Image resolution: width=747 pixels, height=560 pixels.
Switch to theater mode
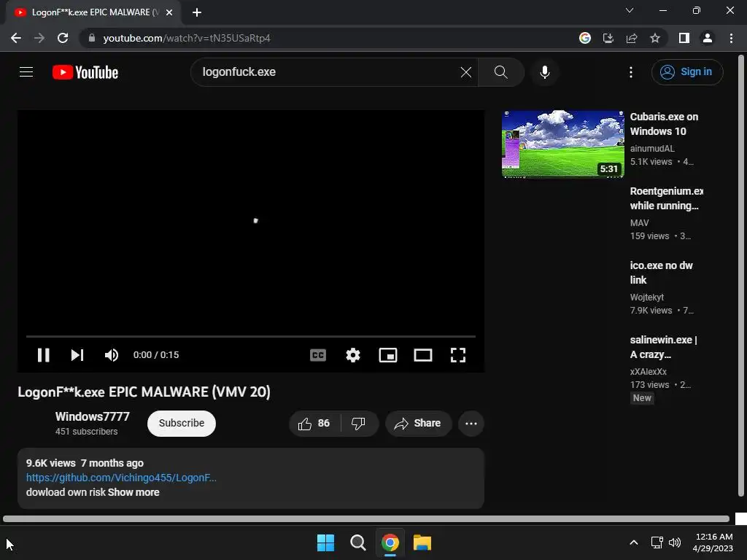[x=423, y=355]
